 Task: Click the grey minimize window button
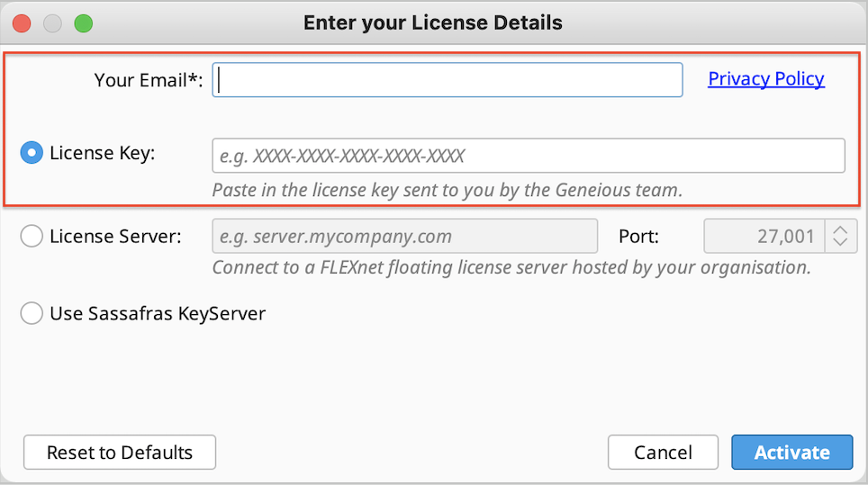click(x=52, y=23)
